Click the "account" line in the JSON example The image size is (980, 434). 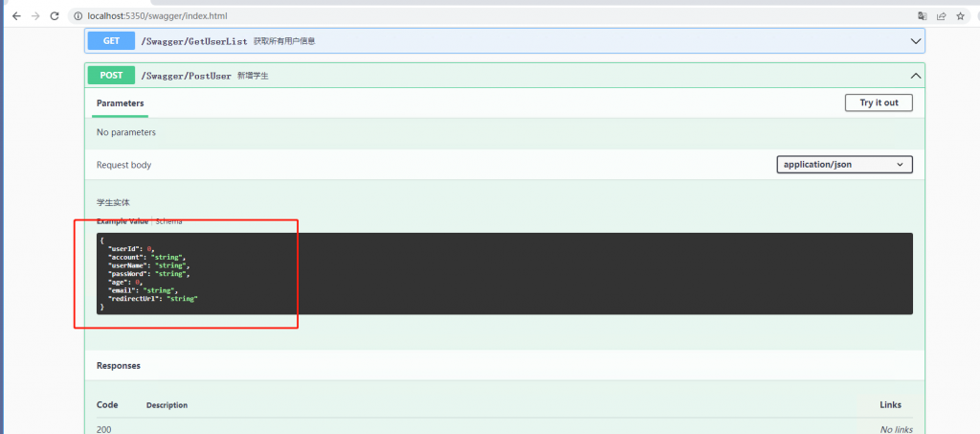146,257
